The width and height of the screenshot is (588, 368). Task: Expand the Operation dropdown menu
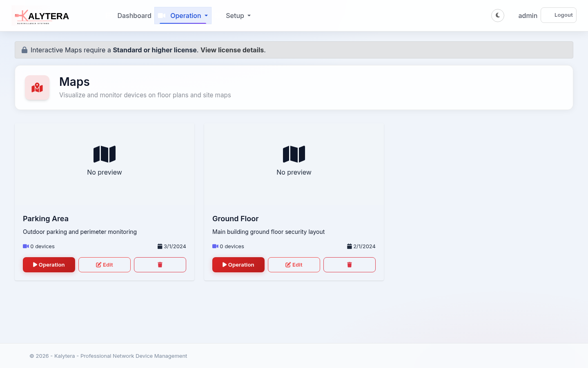tap(183, 16)
